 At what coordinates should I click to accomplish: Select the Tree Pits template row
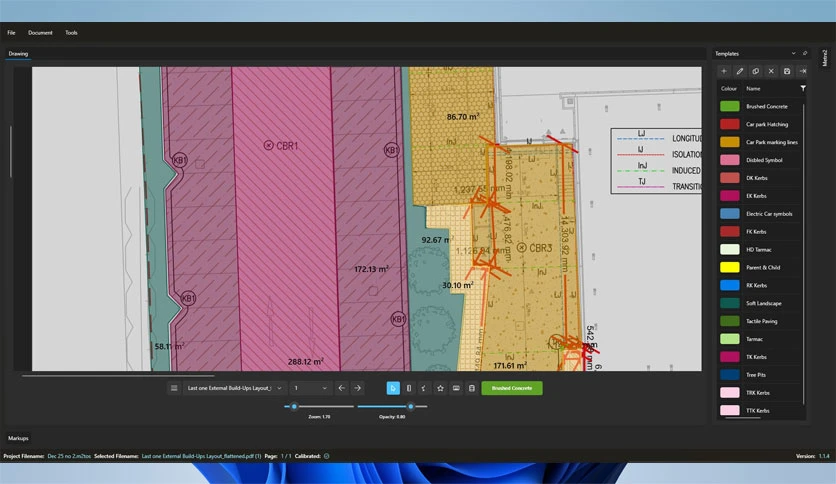tap(760, 375)
